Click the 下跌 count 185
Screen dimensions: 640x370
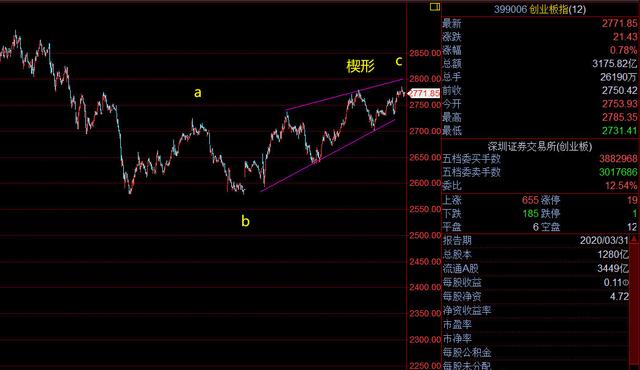click(x=530, y=213)
